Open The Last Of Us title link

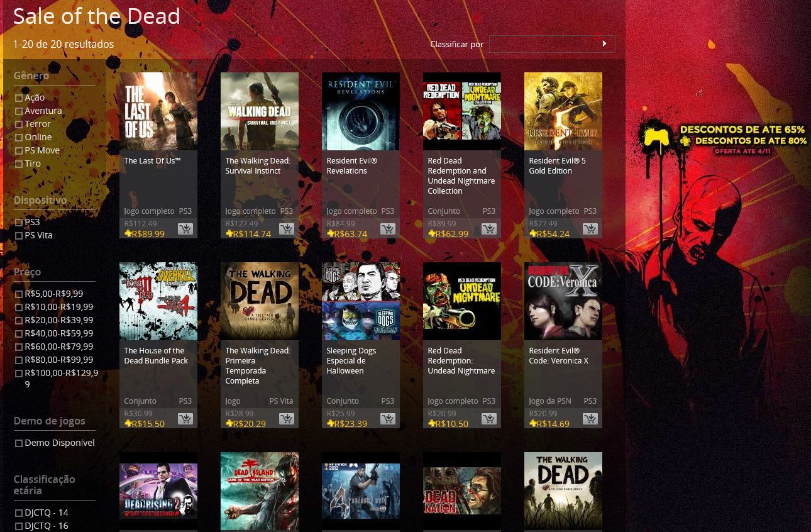point(152,161)
